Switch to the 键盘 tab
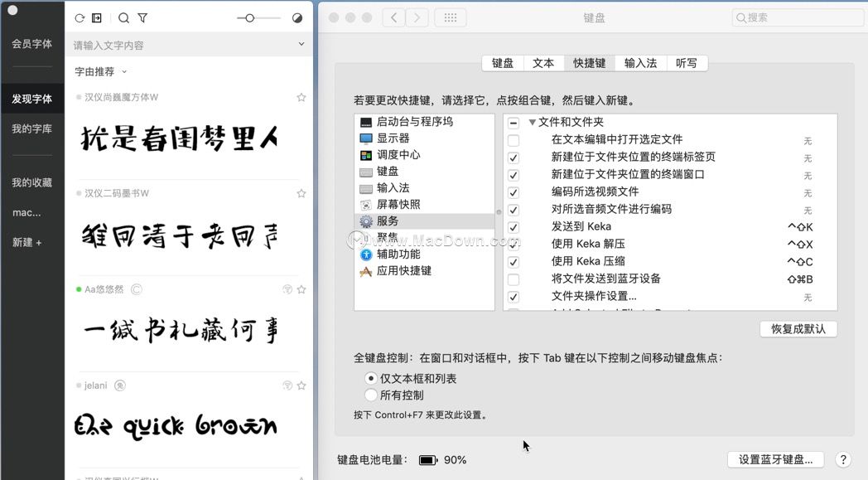 503,63
